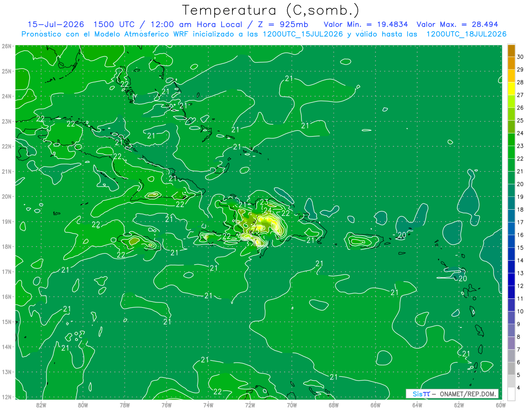Click the '26N' latitude axis label
The width and height of the screenshot is (532, 411).
6,46
